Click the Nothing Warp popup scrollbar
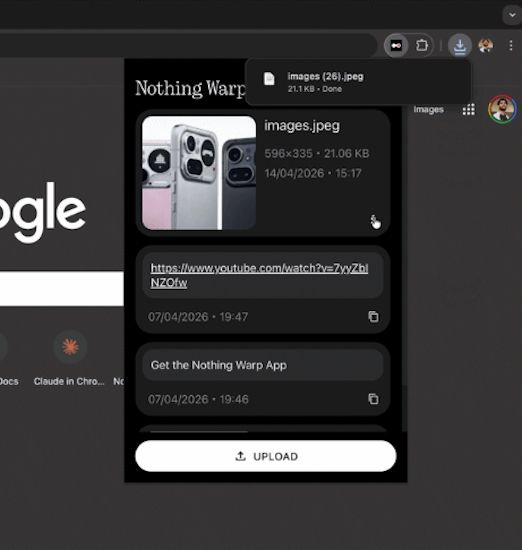This screenshot has width=522, height=550. 404,246
